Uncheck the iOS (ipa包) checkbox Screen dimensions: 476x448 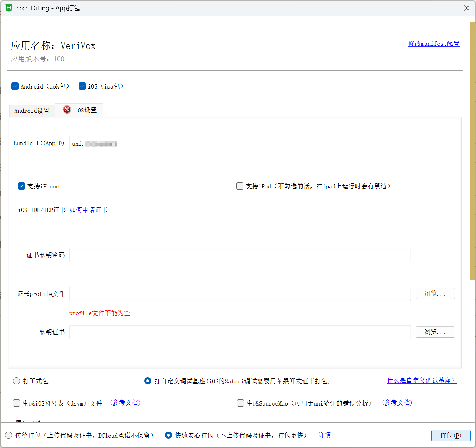pyautogui.click(x=82, y=86)
